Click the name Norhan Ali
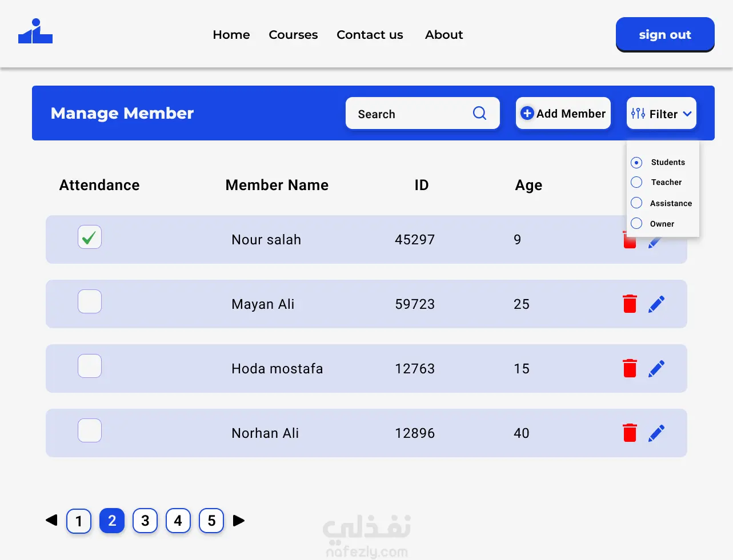Image resolution: width=733 pixels, height=560 pixels. (x=265, y=433)
